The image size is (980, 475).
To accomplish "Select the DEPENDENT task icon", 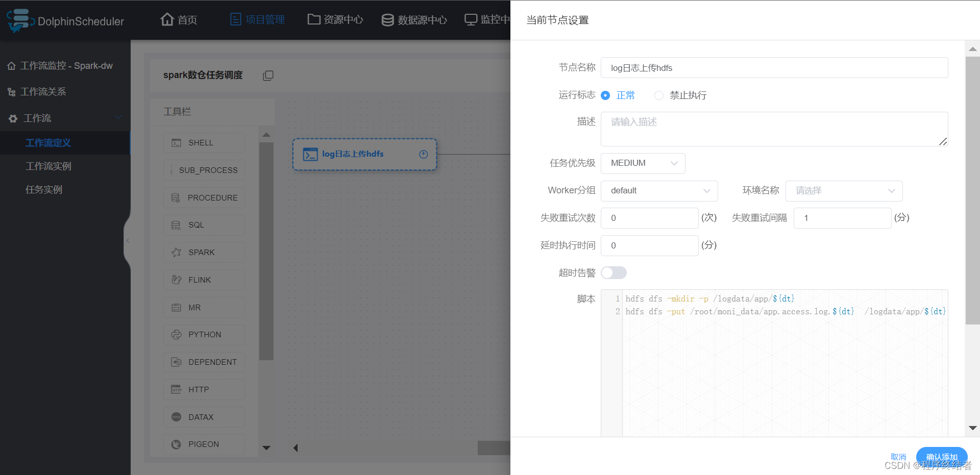I will [176, 362].
